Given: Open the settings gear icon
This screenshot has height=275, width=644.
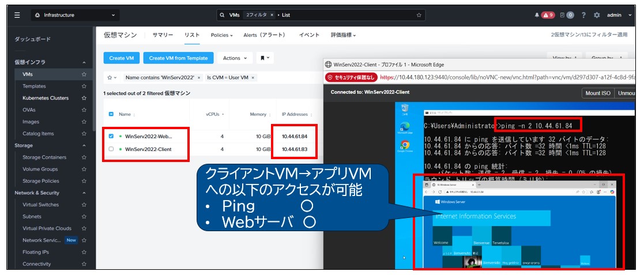Looking at the screenshot, I should click(x=597, y=15).
